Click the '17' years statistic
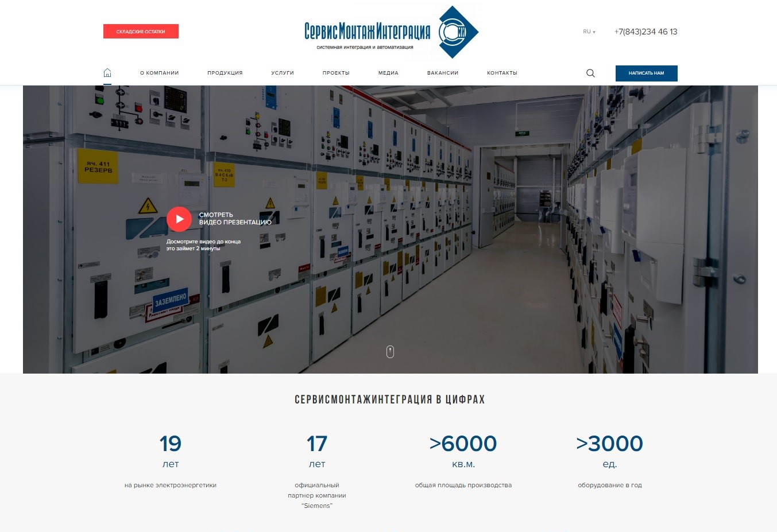777x532 pixels. (317, 444)
